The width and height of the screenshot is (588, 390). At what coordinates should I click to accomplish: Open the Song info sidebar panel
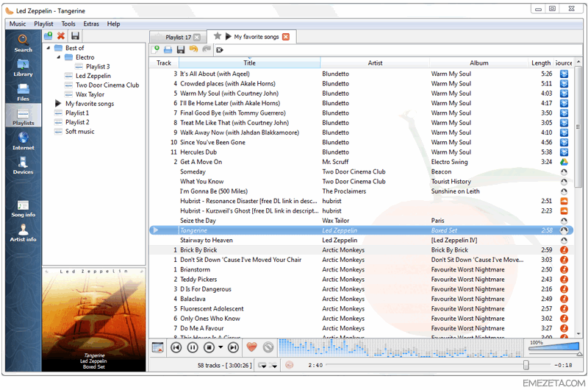[23, 208]
